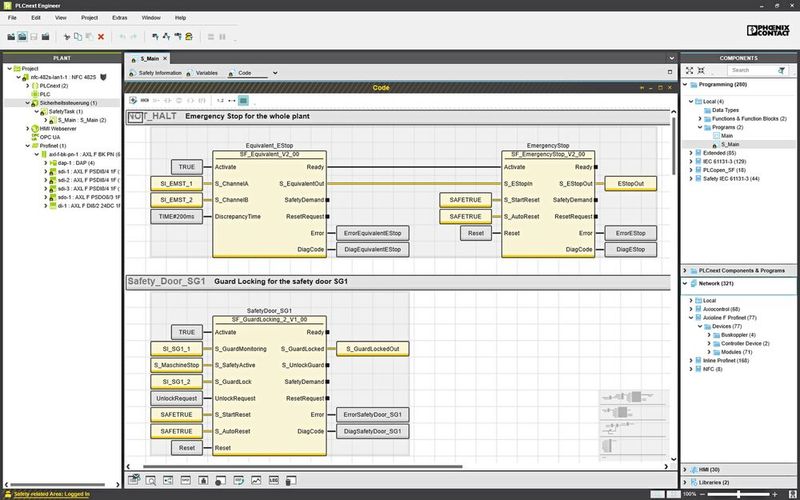The image size is (800, 500).
Task: Select the SI_EMST_1 input variable block
Action: click(x=177, y=184)
